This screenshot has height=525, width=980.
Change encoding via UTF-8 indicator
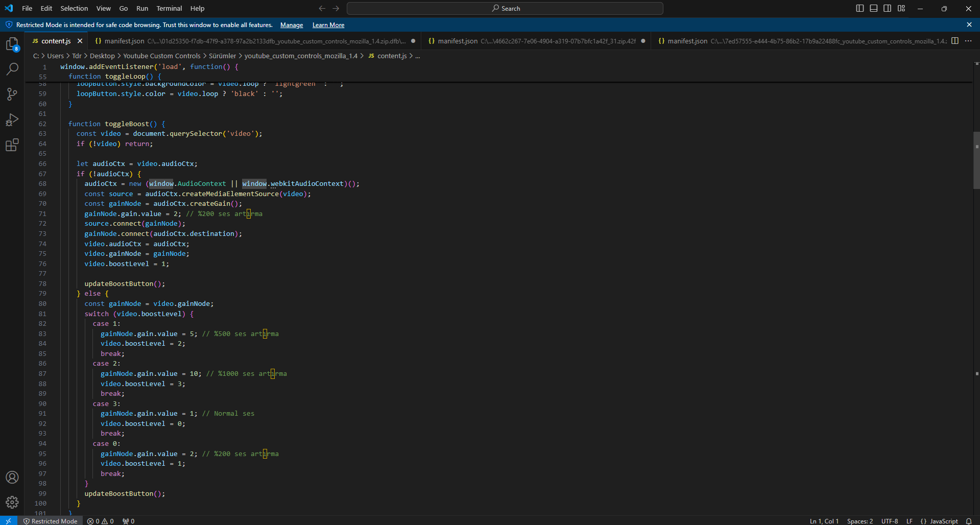click(x=890, y=521)
